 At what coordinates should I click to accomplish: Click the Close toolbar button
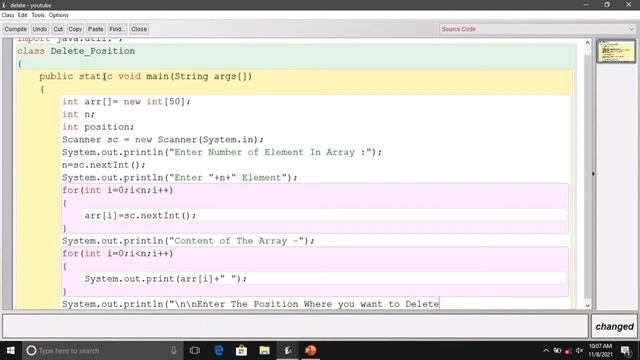click(139, 29)
